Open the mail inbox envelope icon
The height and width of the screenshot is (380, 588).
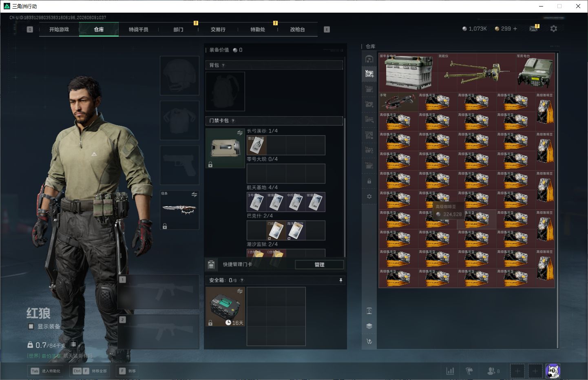click(533, 29)
